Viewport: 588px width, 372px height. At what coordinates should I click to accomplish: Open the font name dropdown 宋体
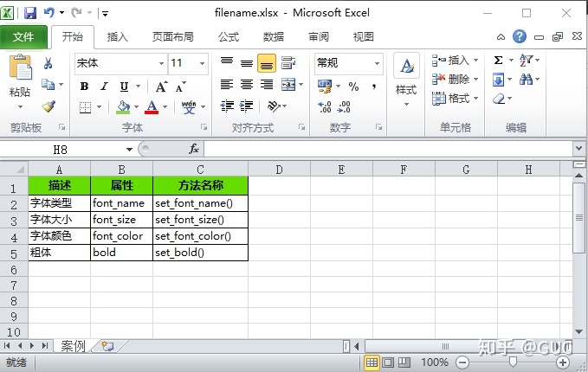click(x=161, y=63)
